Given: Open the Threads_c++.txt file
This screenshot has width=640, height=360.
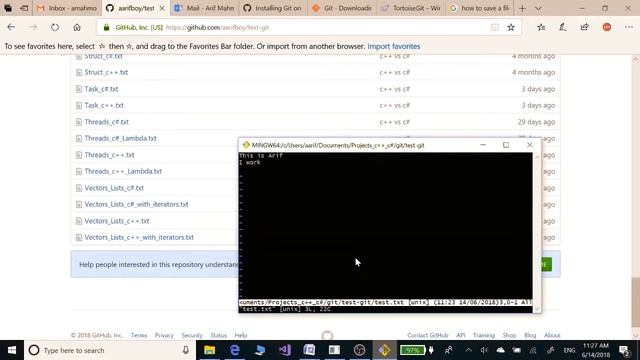Looking at the screenshot, I should coord(109,155).
